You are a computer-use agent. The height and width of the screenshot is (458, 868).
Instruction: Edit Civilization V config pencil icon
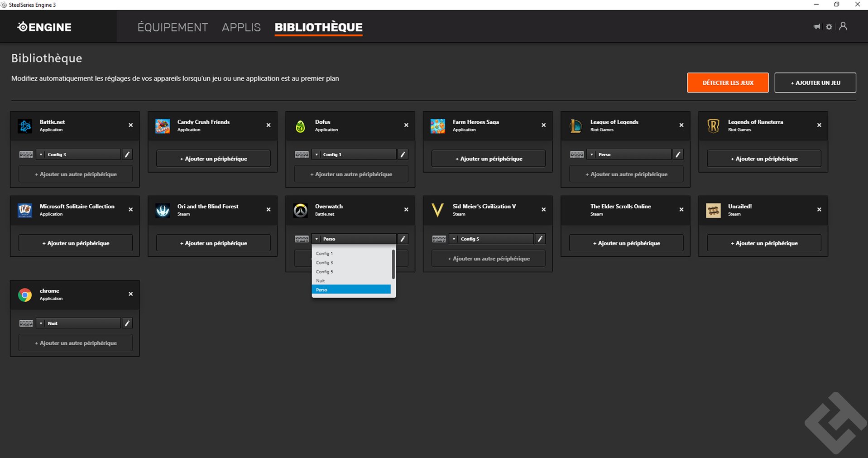click(x=540, y=239)
